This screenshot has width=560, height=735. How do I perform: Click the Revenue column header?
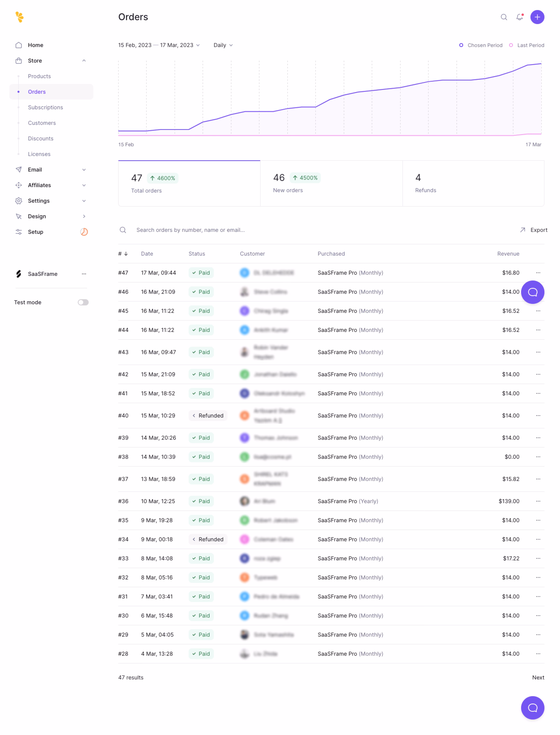508,254
